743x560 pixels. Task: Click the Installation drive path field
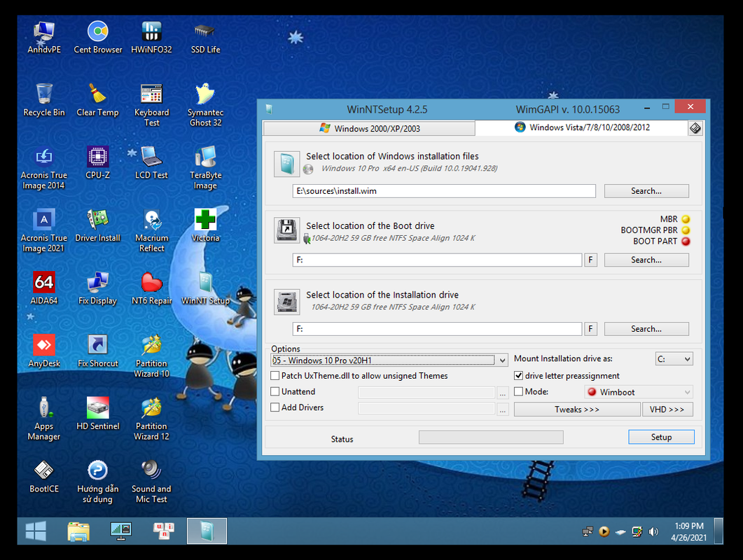438,329
